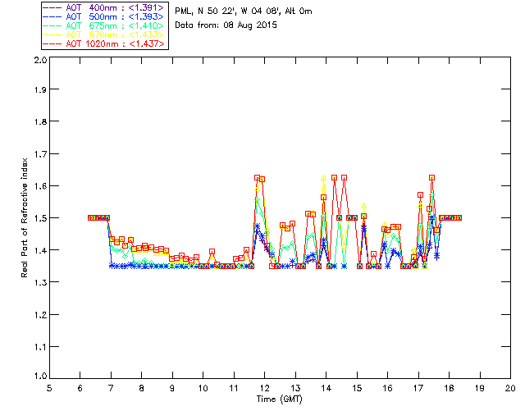Click the 19 x-axis tick label
The width and height of the screenshot is (525, 420).
pos(480,388)
